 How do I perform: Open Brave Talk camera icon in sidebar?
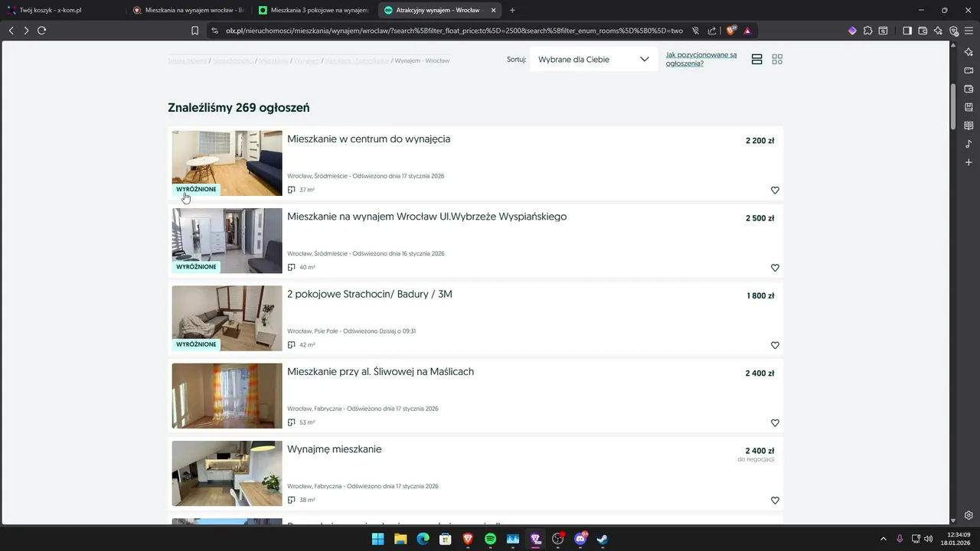coord(969,70)
